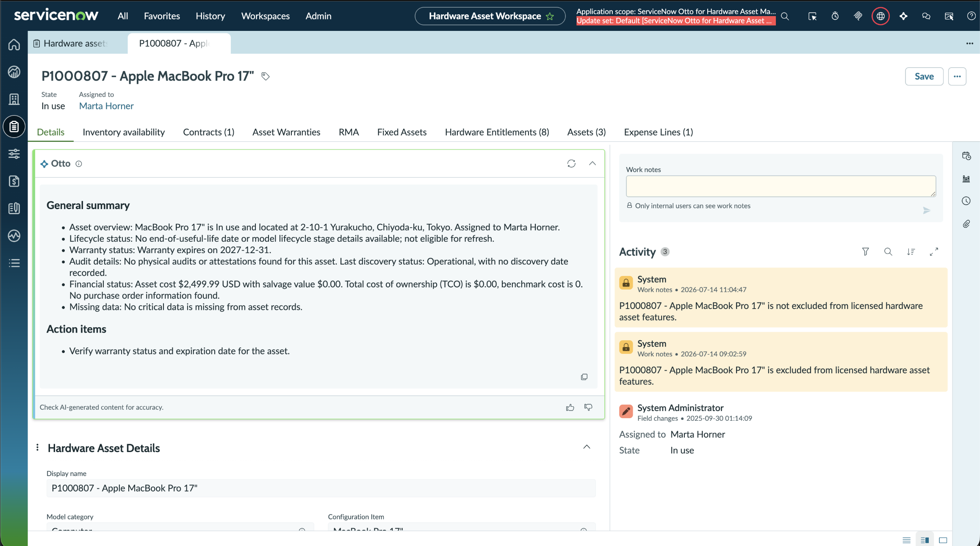The height and width of the screenshot is (546, 980).
Task: Open the Favorites menu
Action: coord(162,16)
